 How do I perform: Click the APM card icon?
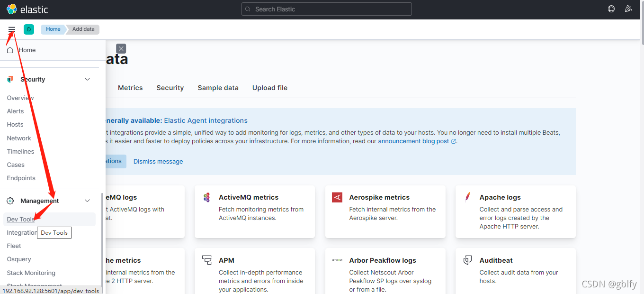(x=206, y=260)
